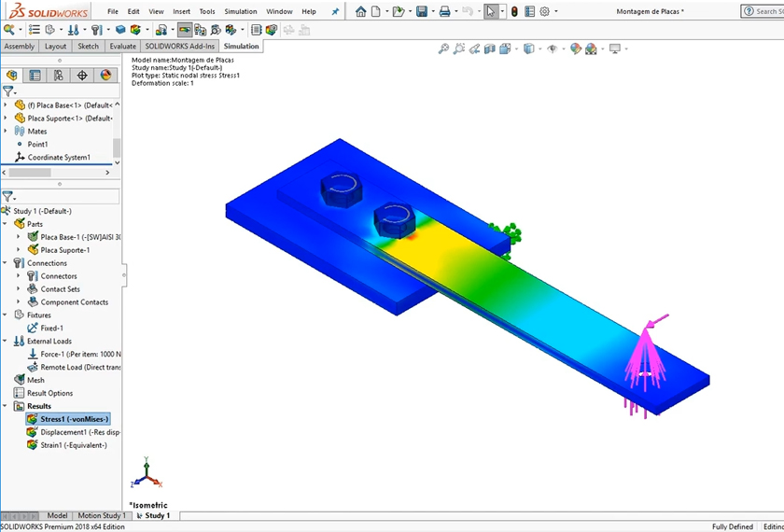
Task: Pin the menu bar with the pushpin
Action: pos(335,11)
